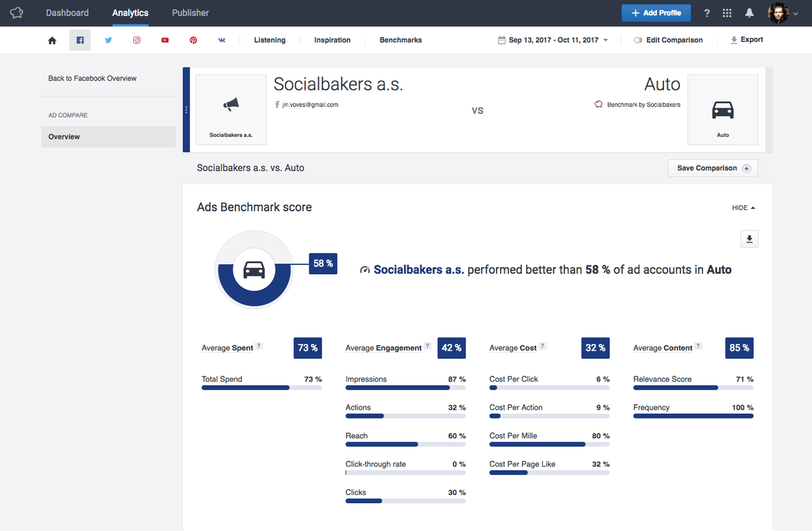Click the Cost Per Mille progress bar
The width and height of the screenshot is (812, 531).
tap(549, 444)
